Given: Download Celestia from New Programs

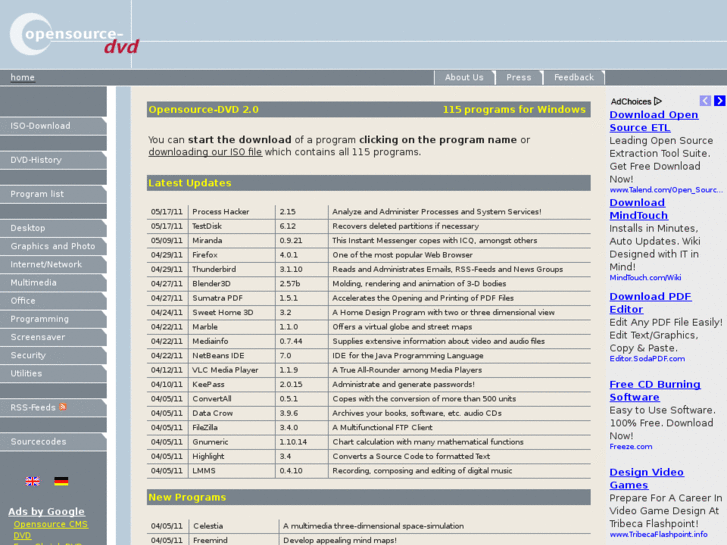Looking at the screenshot, I should tap(208, 526).
